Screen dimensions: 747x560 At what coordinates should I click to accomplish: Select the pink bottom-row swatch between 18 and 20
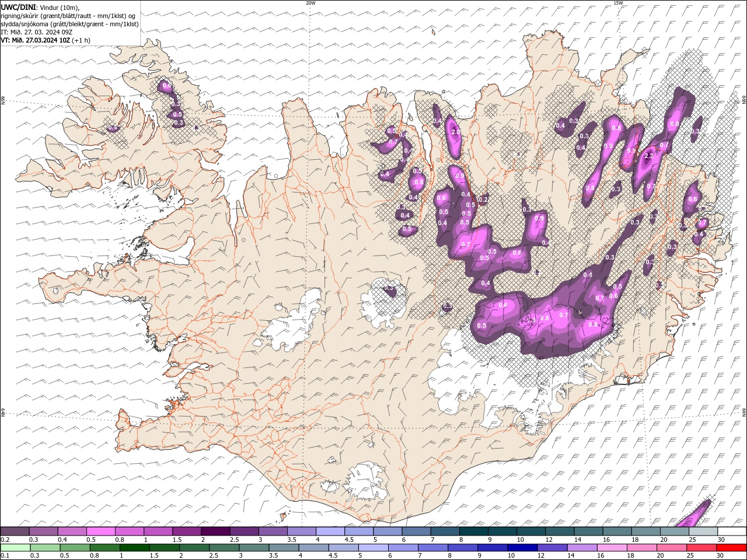pyautogui.click(x=641, y=548)
